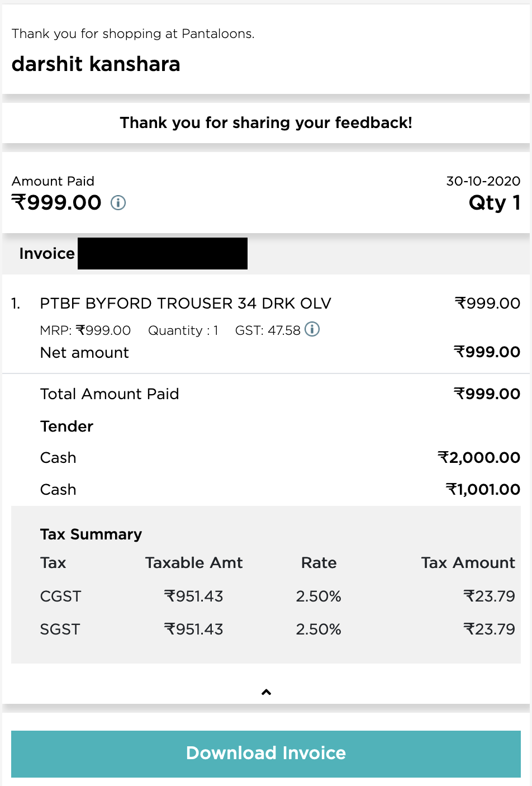Click the Download Invoice button
This screenshot has width=532, height=786.
point(266,754)
